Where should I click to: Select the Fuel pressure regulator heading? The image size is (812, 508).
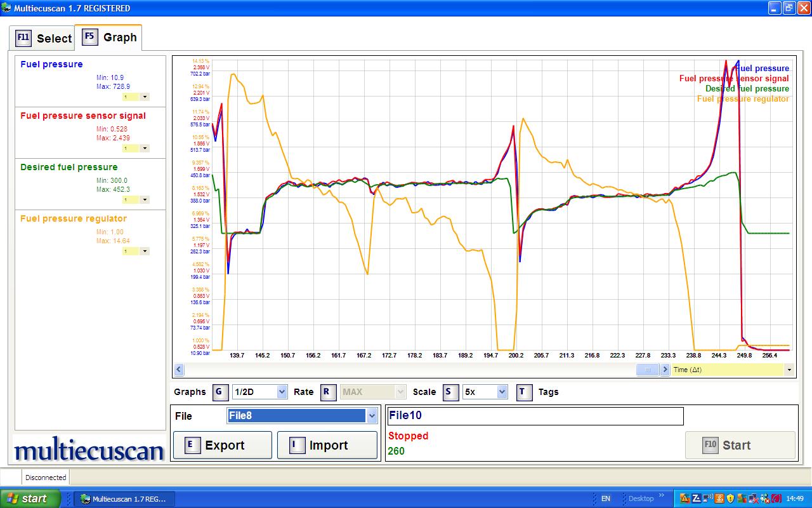(74, 218)
